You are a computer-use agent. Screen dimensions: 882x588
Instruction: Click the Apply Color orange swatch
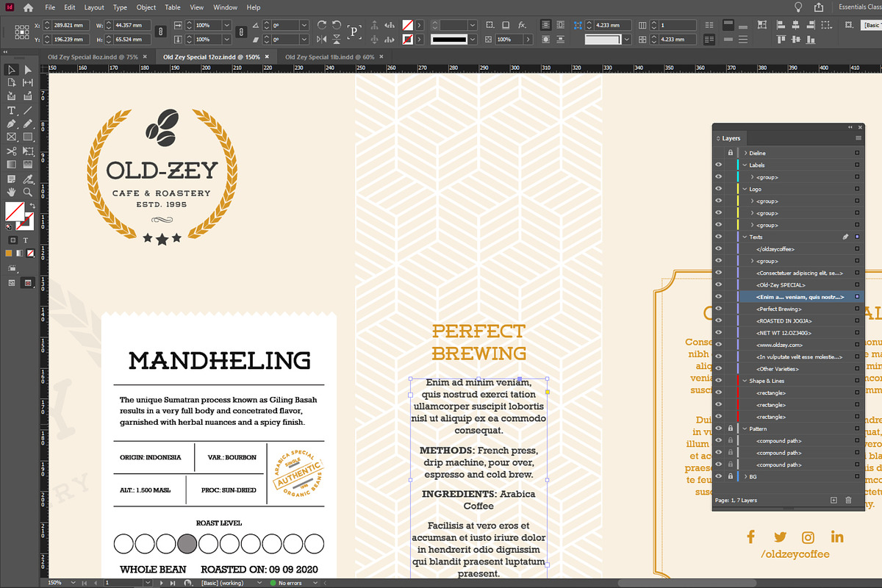point(8,253)
